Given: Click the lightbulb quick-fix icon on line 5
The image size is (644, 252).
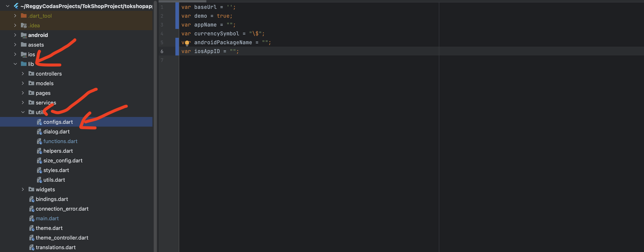Looking at the screenshot, I should click(187, 43).
